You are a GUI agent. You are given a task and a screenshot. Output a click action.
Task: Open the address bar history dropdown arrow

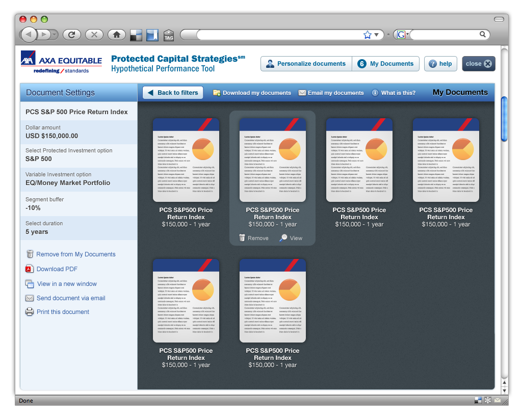tap(377, 35)
